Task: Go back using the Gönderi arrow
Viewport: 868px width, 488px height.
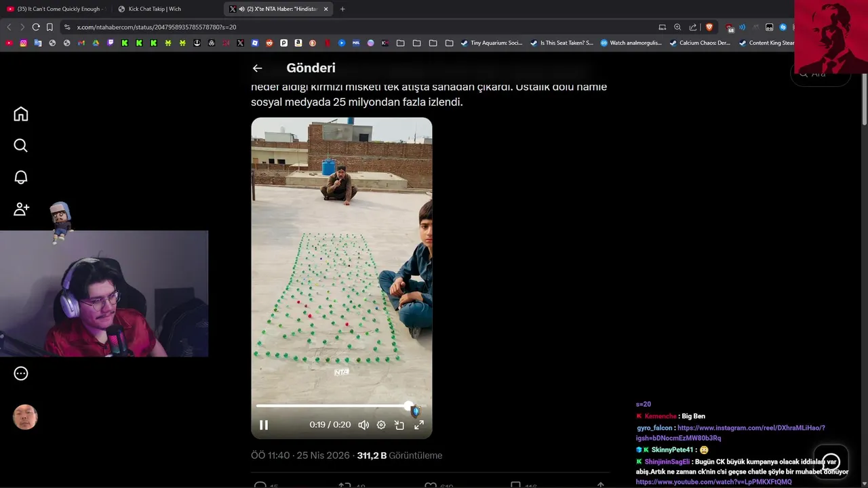Action: (257, 68)
